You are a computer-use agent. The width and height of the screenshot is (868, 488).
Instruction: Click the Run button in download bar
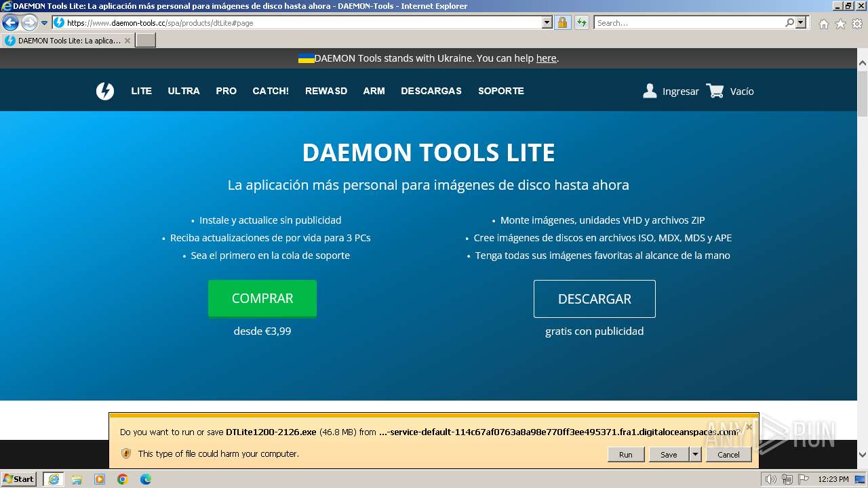625,455
